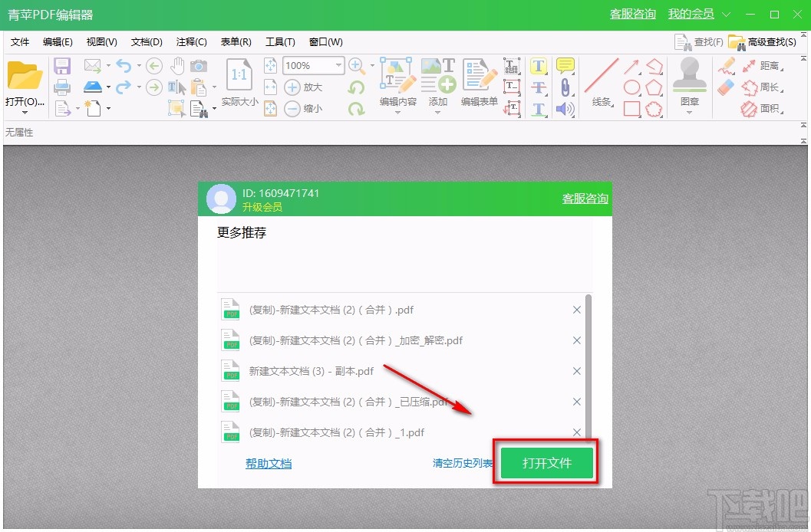Screen dimensions: 811x532
Task: Select the strikethrough text tool
Action: (x=539, y=87)
